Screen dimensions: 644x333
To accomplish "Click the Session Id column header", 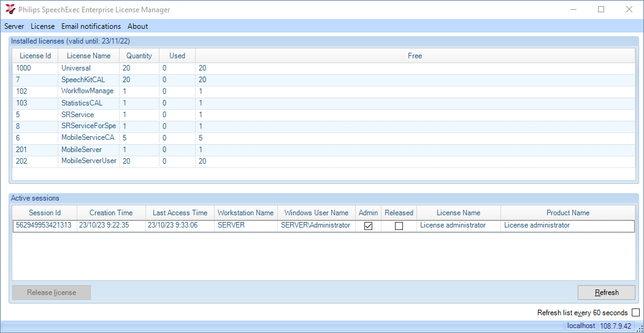I will [x=45, y=213].
